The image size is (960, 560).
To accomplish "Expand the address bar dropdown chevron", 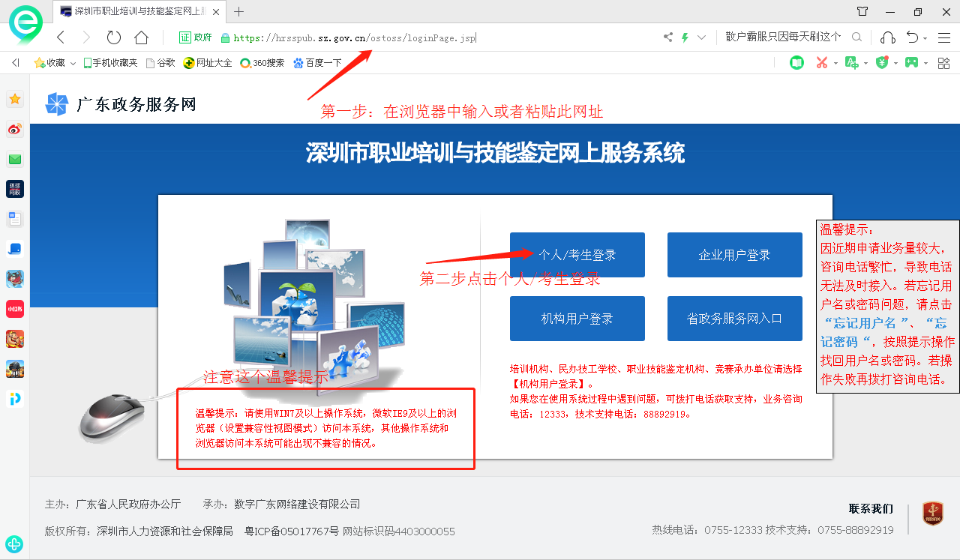I will 701,37.
